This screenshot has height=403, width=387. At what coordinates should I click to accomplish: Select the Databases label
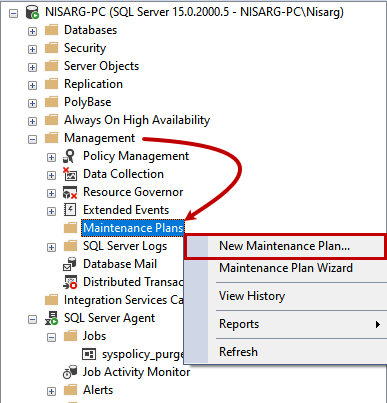90,30
